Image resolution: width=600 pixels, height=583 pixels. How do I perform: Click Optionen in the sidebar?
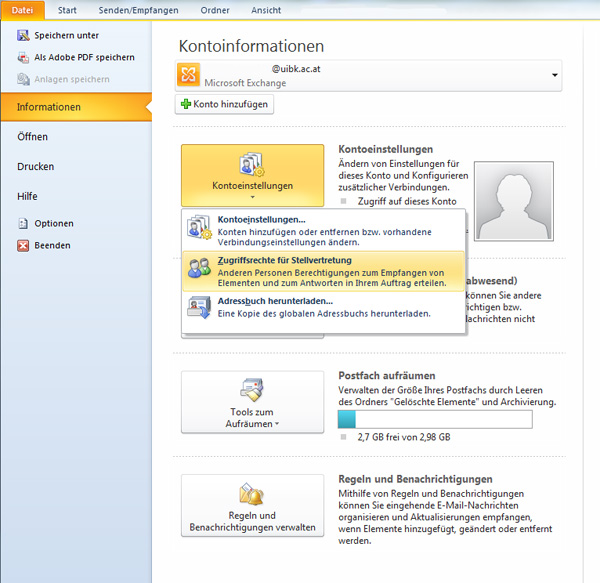click(54, 223)
